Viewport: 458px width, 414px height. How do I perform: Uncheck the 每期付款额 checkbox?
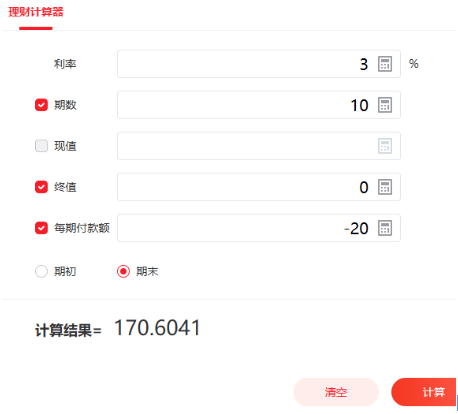pyautogui.click(x=41, y=228)
